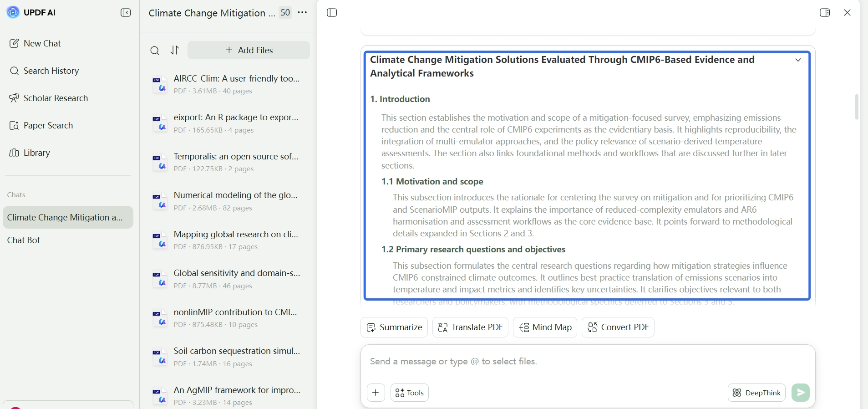
Task: Toggle the file list panel icon
Action: tap(332, 13)
